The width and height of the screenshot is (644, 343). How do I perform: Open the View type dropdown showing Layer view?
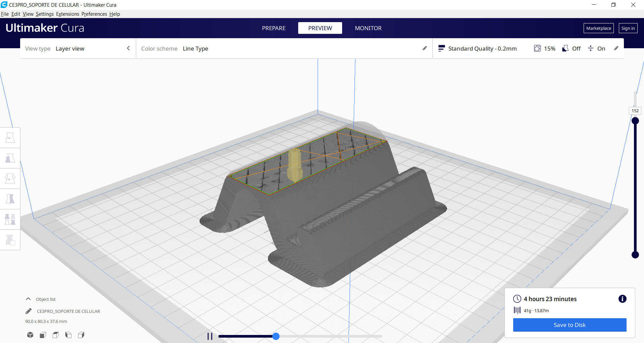(78, 48)
